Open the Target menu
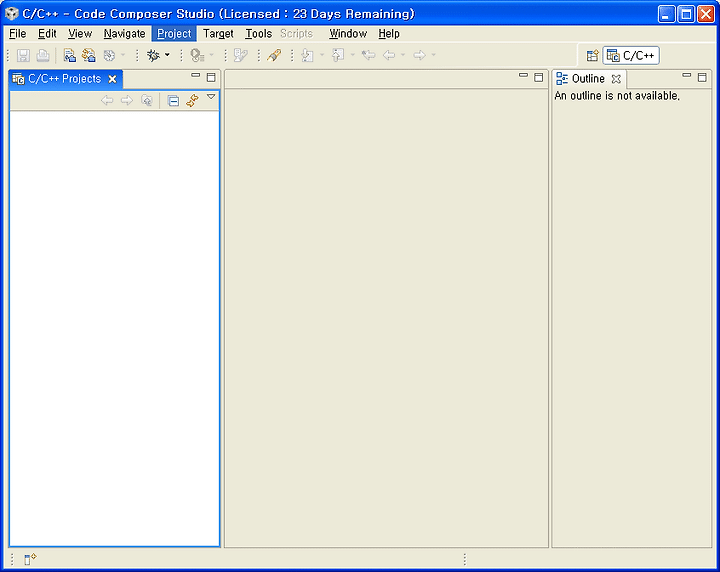 218,34
